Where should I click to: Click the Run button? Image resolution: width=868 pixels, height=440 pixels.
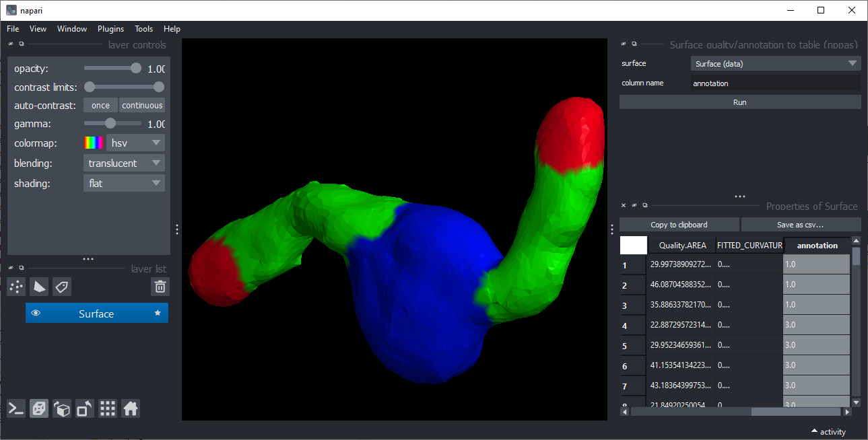(740, 102)
